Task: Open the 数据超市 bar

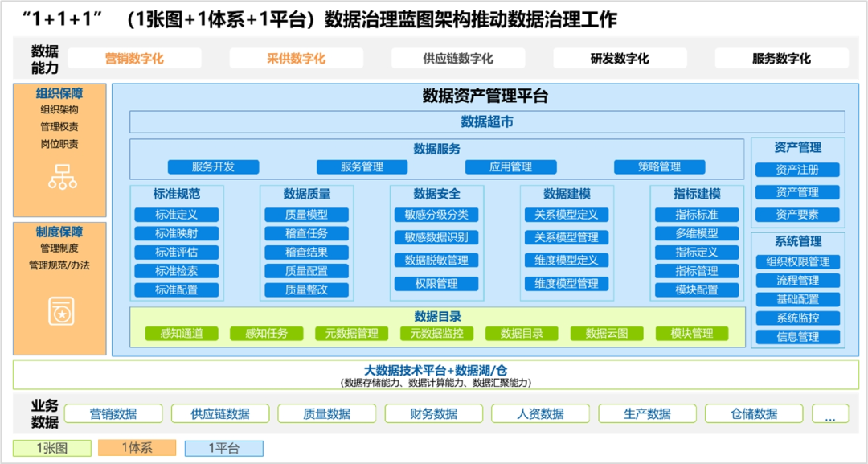Action: point(487,122)
